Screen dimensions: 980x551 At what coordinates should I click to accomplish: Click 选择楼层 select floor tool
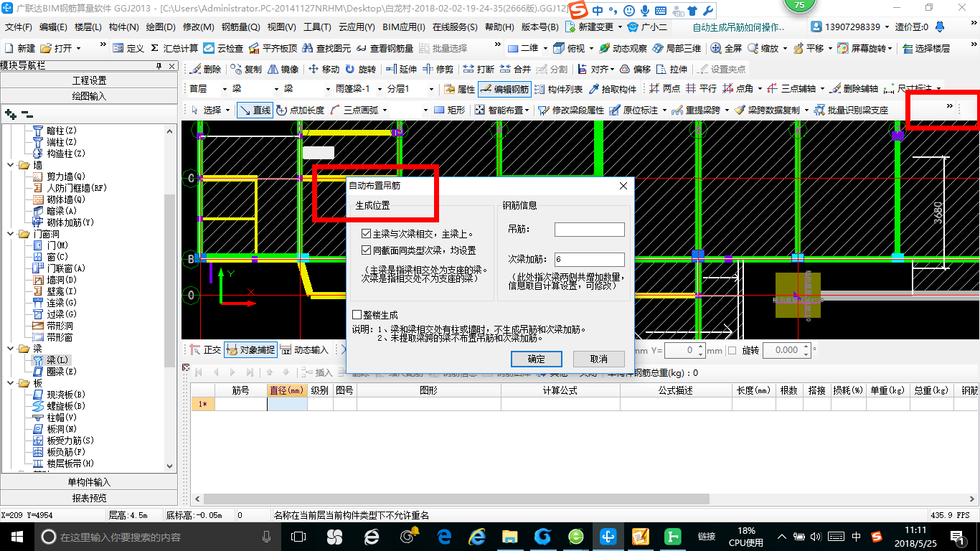click(926, 48)
